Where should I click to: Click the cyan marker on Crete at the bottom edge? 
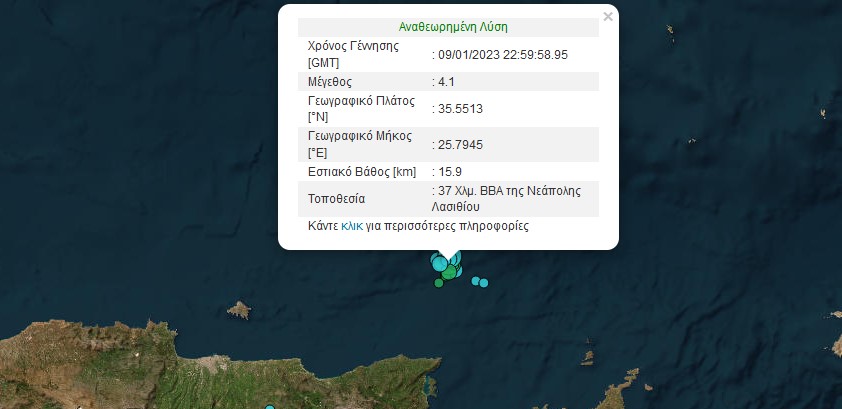point(271,407)
